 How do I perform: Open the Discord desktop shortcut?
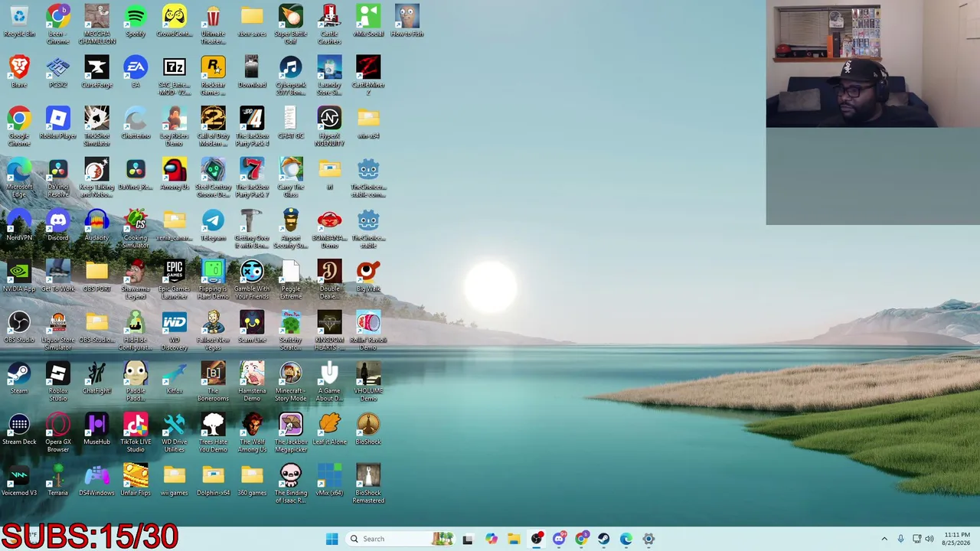[x=58, y=225]
